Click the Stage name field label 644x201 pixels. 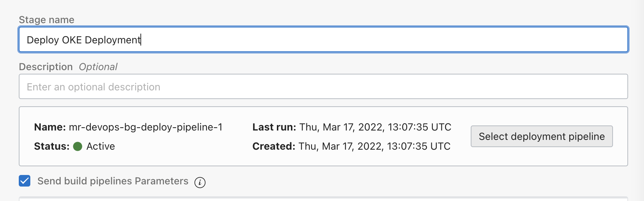pyautogui.click(x=47, y=20)
